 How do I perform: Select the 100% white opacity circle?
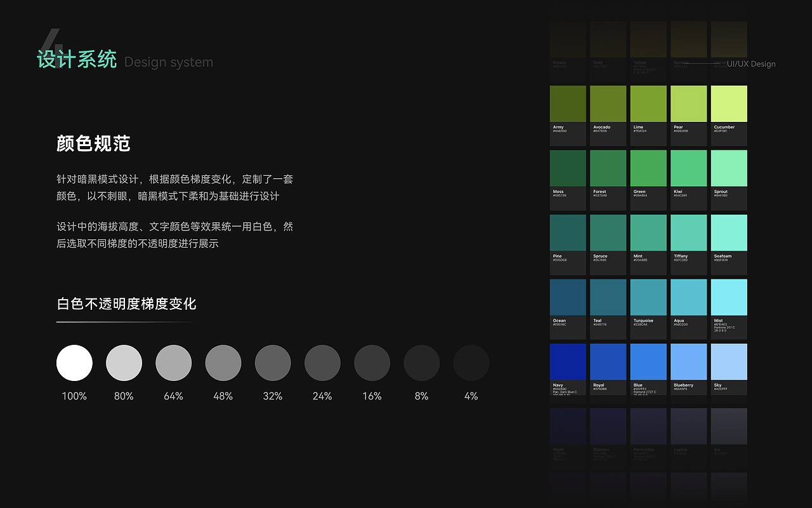point(74,363)
